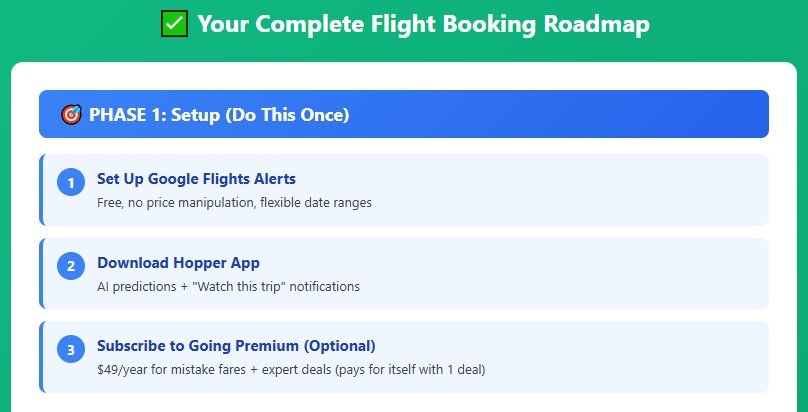Click Set Up Google Flights Alerts heading
This screenshot has width=808, height=412.
tap(196, 179)
